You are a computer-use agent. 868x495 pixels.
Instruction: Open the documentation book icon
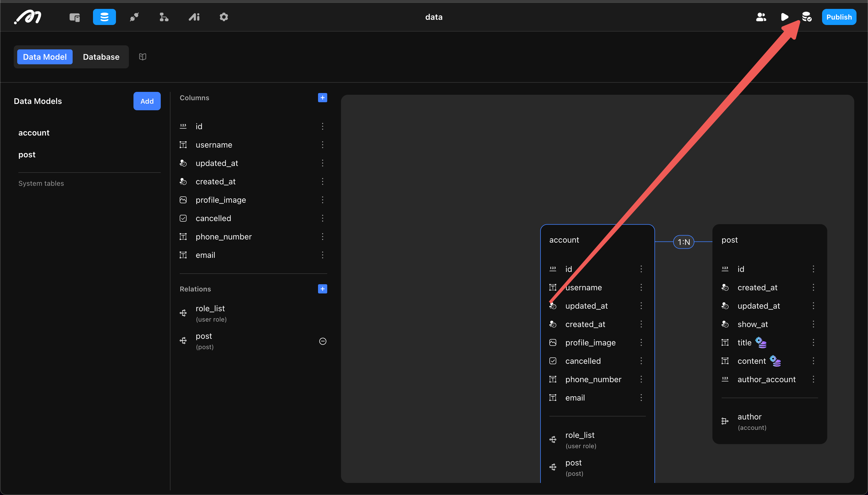coord(143,57)
